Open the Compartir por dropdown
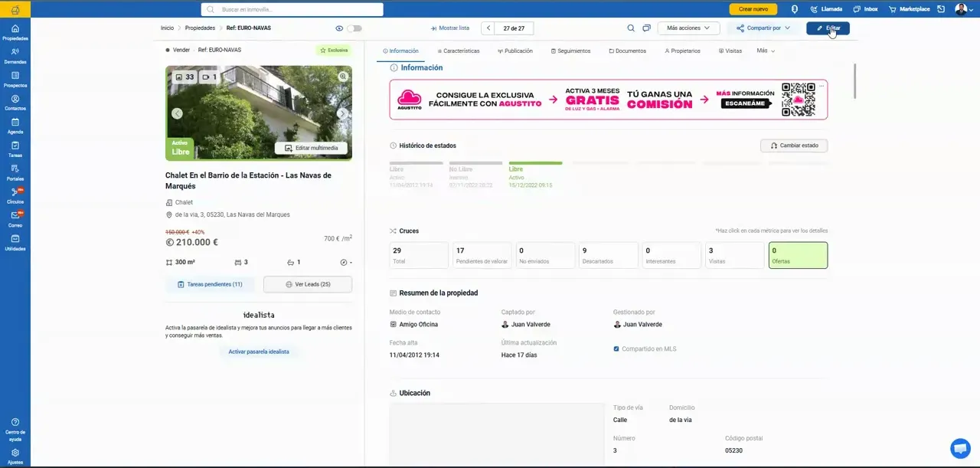Image resolution: width=980 pixels, height=468 pixels. [763, 28]
